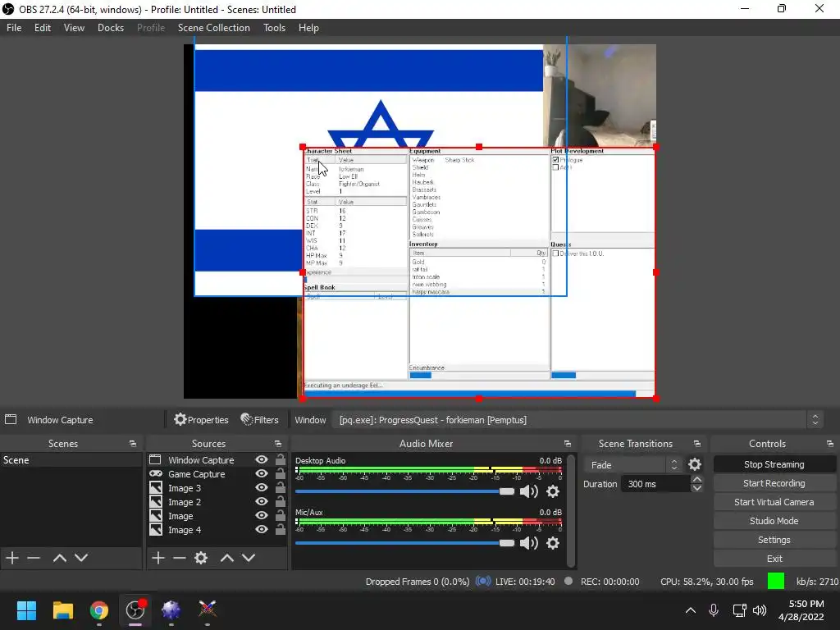Open Settings from Controls
The image size is (840, 630).
774,540
